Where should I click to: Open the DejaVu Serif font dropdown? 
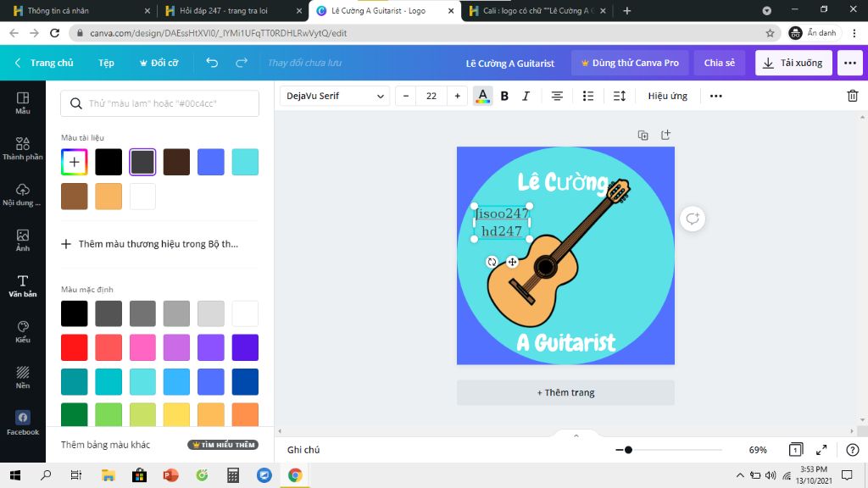pyautogui.click(x=335, y=96)
